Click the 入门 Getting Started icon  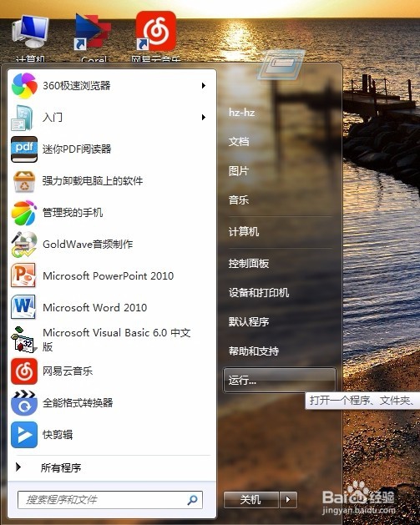click(x=23, y=118)
